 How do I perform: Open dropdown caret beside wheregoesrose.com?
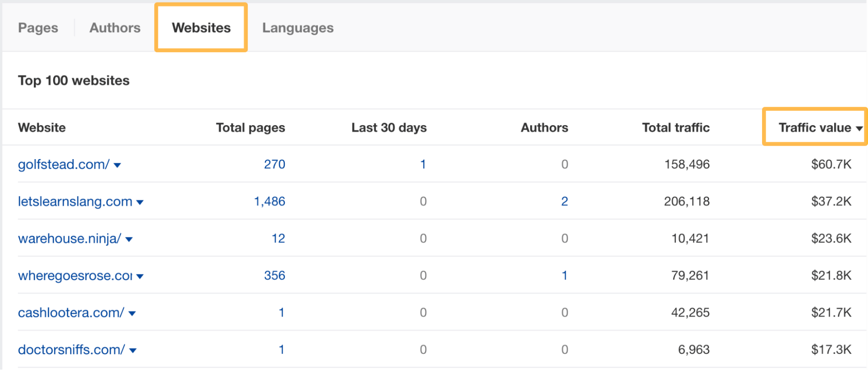[x=140, y=276]
